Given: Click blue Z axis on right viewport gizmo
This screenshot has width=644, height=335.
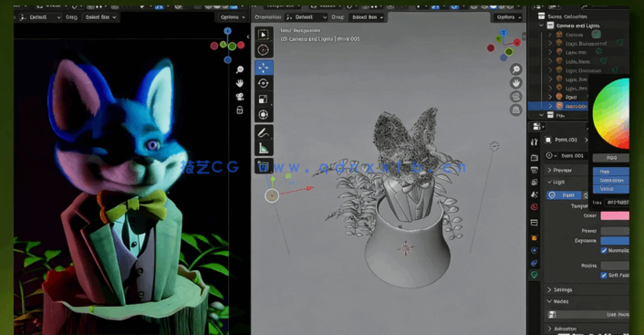Looking at the screenshot, I should pos(504,33).
